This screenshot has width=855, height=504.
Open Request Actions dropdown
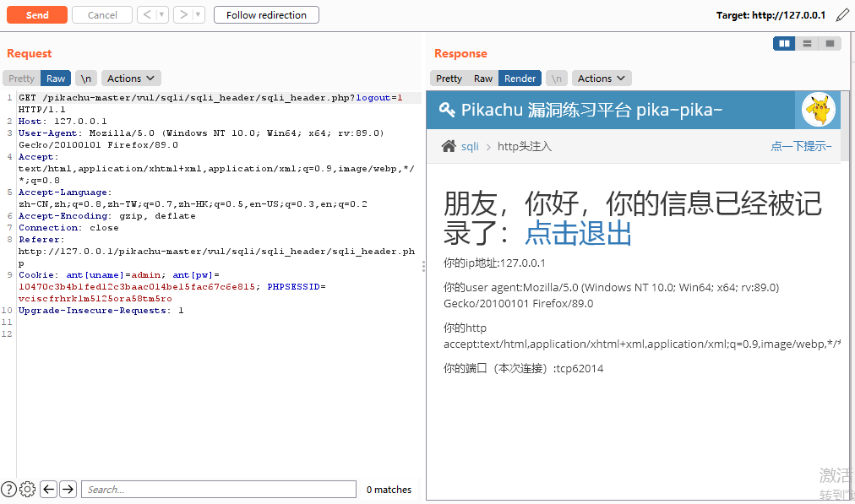131,79
